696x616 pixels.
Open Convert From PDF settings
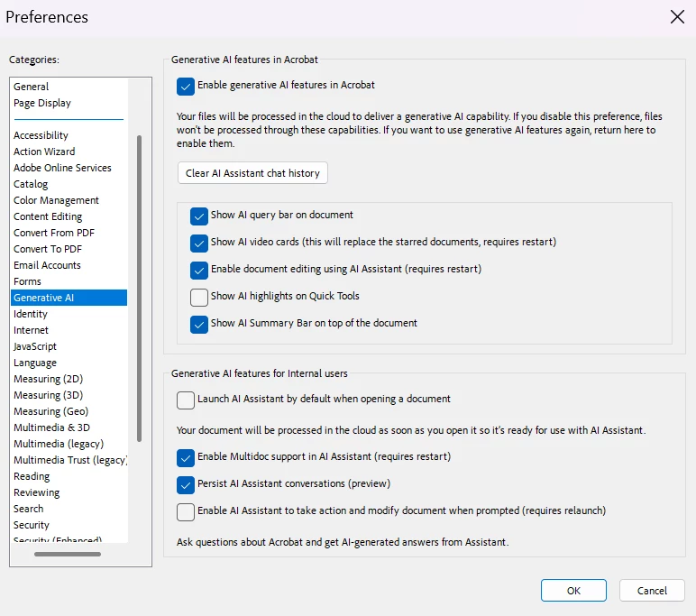69,233
